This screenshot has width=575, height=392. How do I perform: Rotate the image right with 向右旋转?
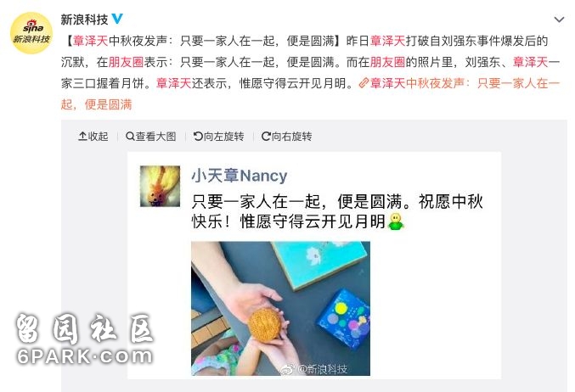click(286, 137)
